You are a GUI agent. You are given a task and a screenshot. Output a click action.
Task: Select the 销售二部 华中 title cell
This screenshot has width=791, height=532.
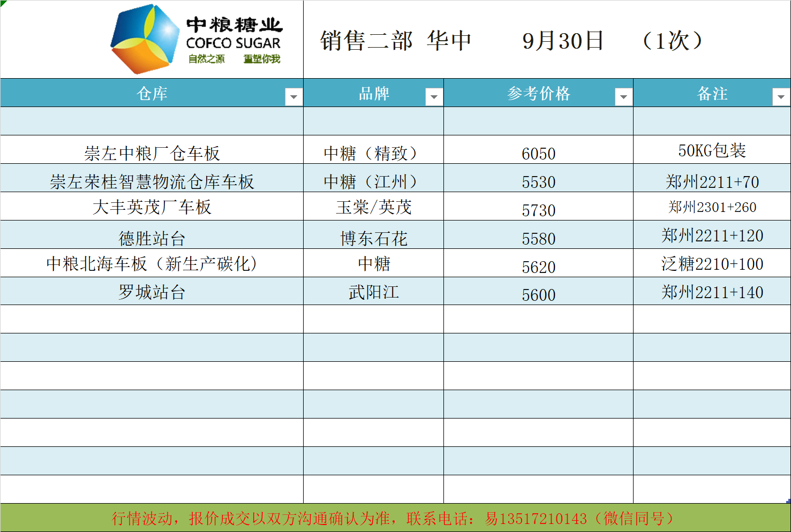pyautogui.click(x=396, y=41)
